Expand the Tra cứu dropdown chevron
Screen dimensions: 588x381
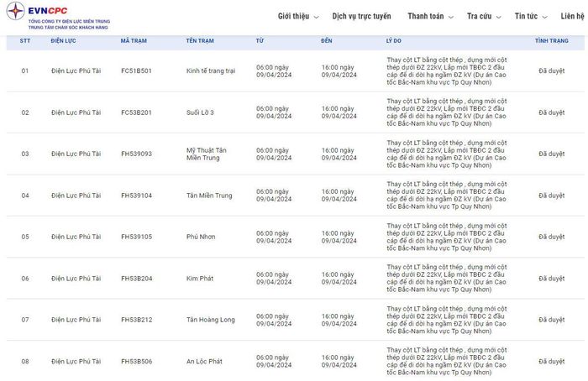pos(498,18)
